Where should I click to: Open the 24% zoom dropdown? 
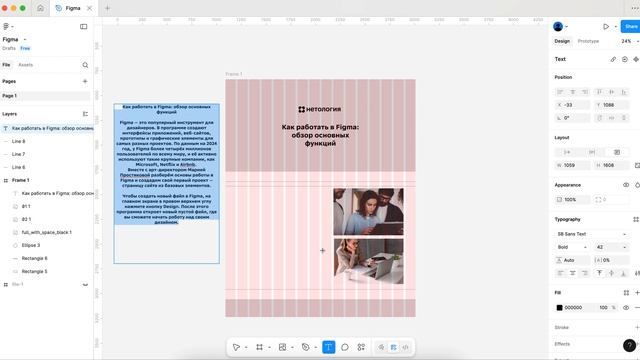(629, 41)
